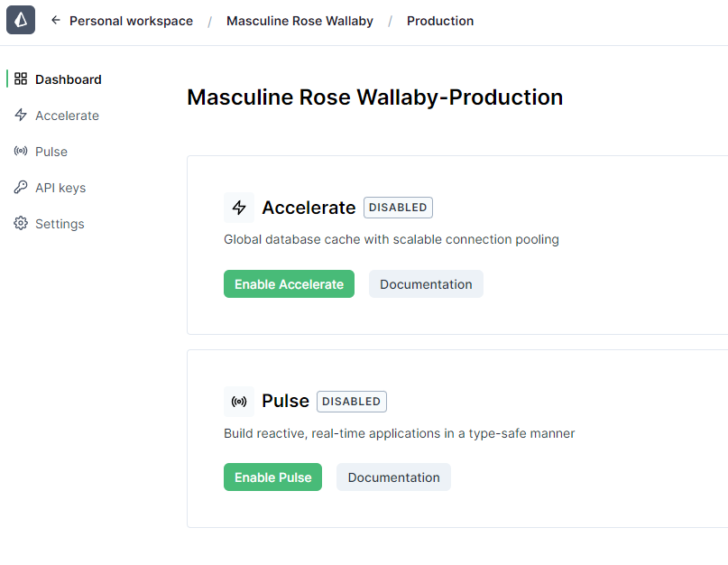The image size is (728, 565).
Task: Click the Prisma logo icon
Action: (21, 20)
